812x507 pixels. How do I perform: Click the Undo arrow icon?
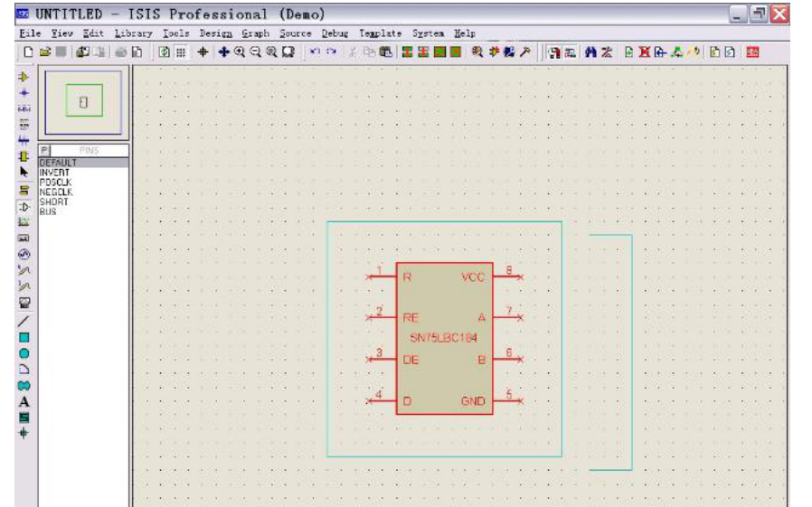[314, 52]
